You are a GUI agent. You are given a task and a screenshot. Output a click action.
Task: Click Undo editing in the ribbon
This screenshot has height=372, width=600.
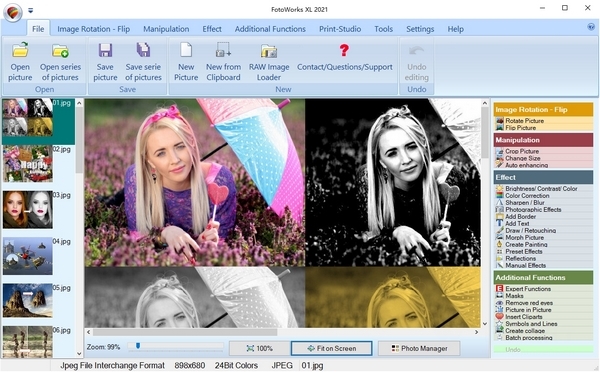pos(416,61)
